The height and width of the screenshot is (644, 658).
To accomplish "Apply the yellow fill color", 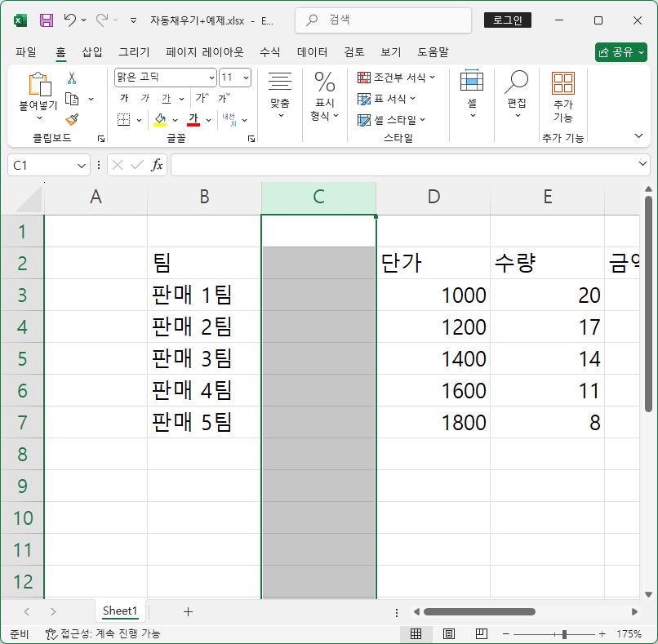I will 160,120.
